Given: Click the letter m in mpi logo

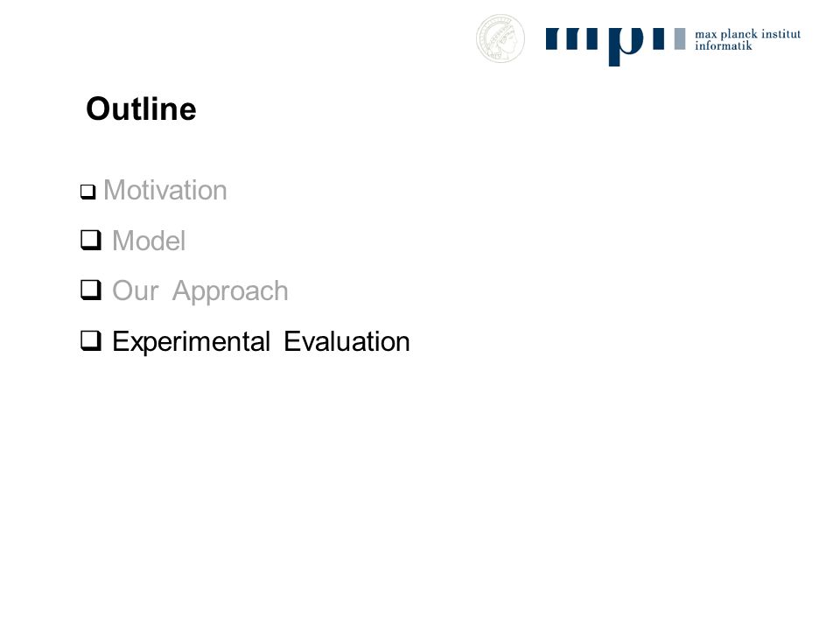Looking at the screenshot, I should click(571, 39).
